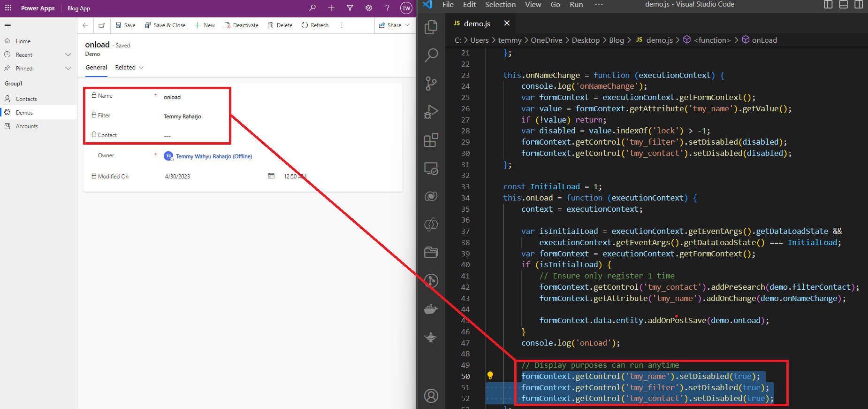
Task: Open the command bar overflow ellipsis
Action: [342, 25]
